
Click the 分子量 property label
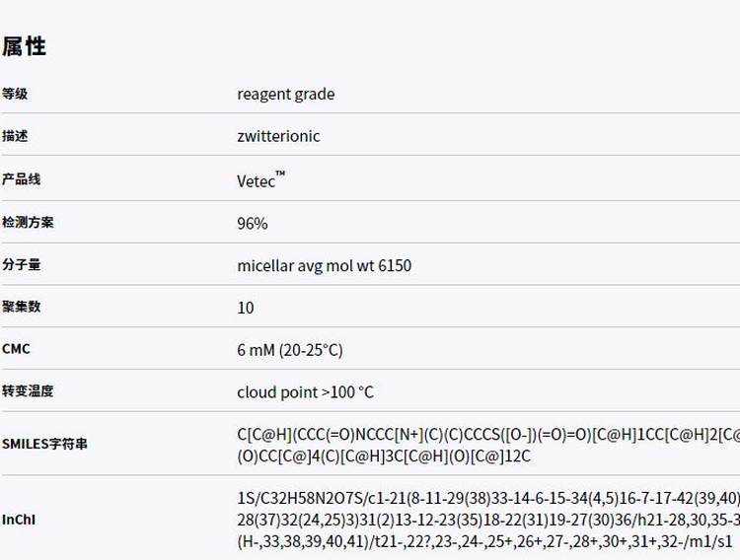[21, 265]
